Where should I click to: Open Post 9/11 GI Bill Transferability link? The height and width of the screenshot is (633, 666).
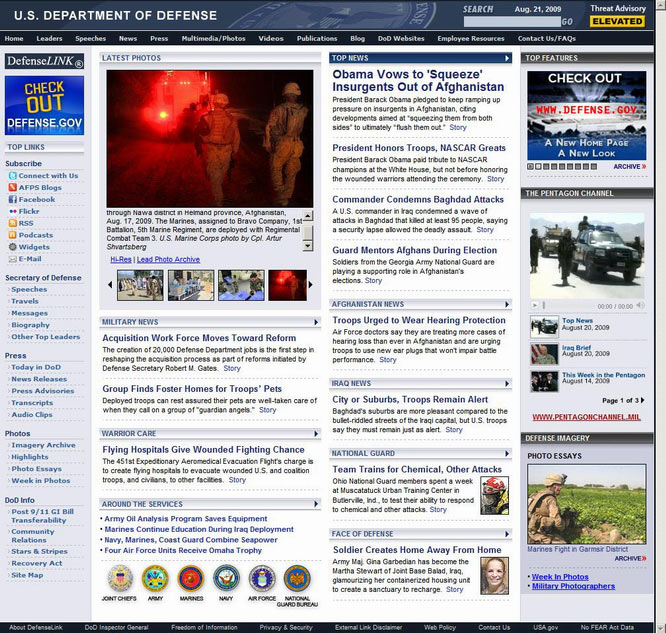pyautogui.click(x=42, y=516)
